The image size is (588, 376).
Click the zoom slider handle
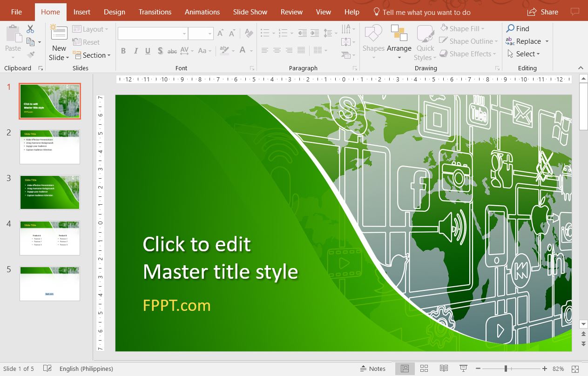click(506, 369)
